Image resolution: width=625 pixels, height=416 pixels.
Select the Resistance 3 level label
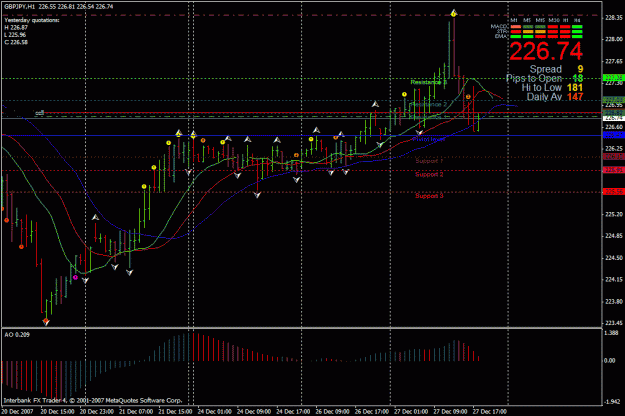pyautogui.click(x=428, y=82)
